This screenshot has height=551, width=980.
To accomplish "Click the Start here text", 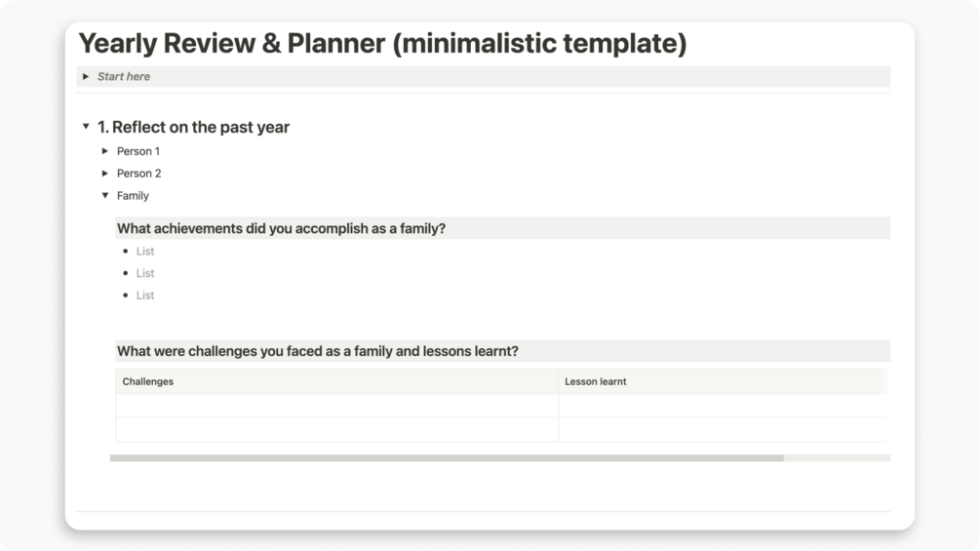I will point(124,76).
